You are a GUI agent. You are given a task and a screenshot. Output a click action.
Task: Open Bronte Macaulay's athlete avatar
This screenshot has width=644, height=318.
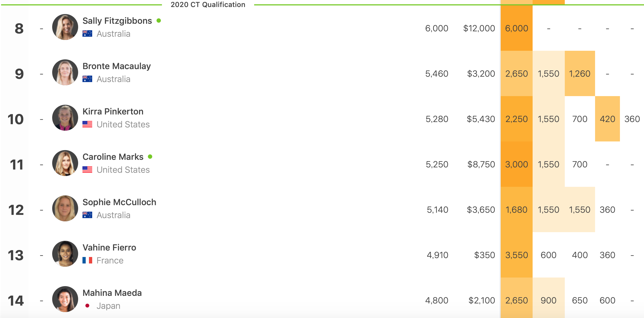(x=65, y=72)
